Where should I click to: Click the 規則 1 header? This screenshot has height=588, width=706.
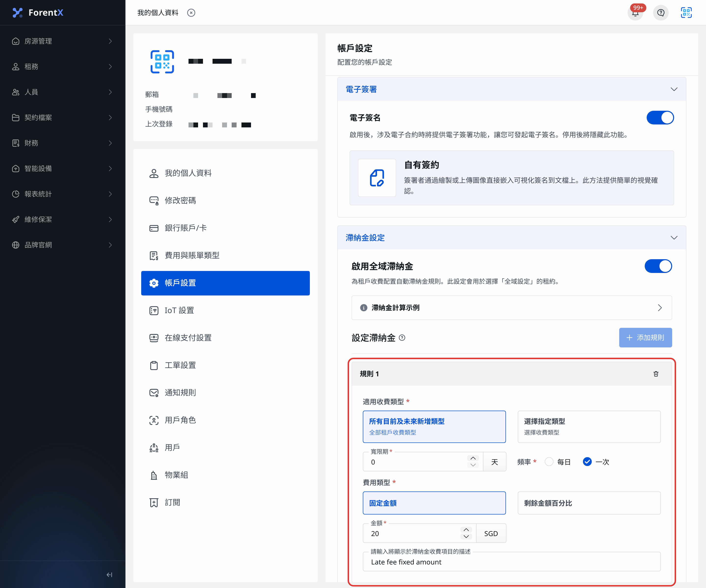click(x=511, y=374)
